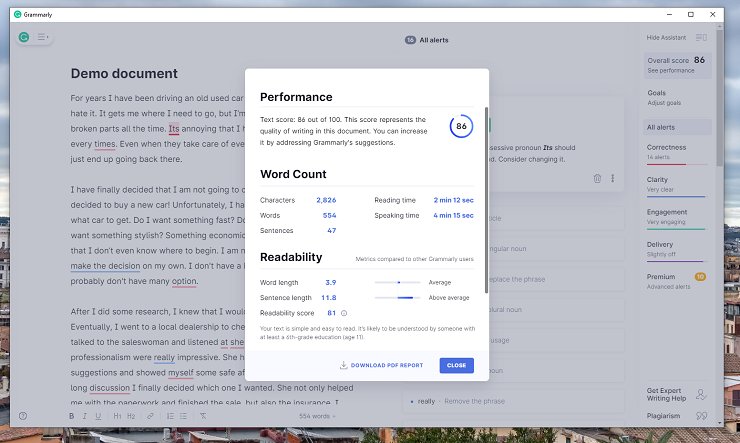Open the alert card three-dots menu
This screenshot has width=740, height=443.
613,178
